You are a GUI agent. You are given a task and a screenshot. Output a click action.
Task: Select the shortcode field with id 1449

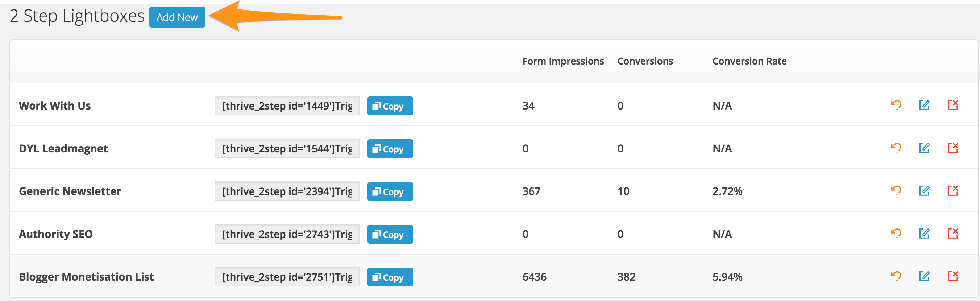pyautogui.click(x=287, y=106)
